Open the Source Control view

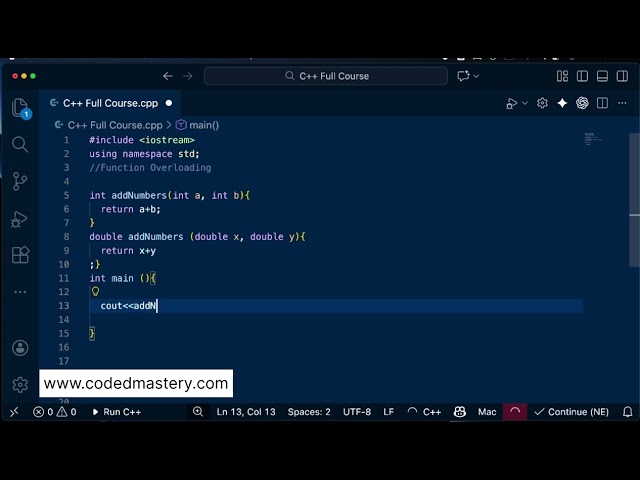[x=20, y=181]
